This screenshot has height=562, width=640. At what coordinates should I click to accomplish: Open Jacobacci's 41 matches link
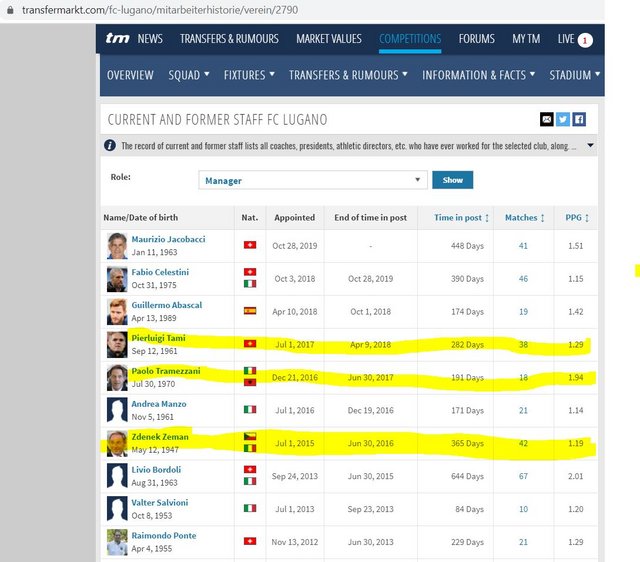coord(523,246)
